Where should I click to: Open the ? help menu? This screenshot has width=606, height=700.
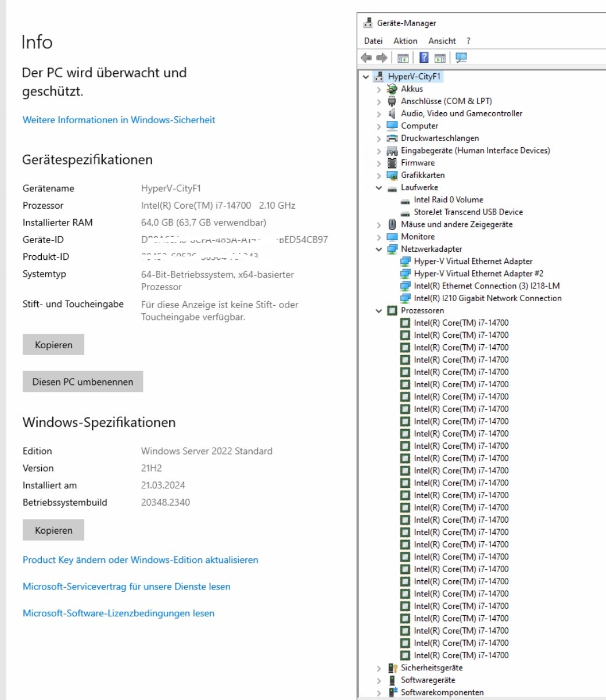[x=468, y=41]
